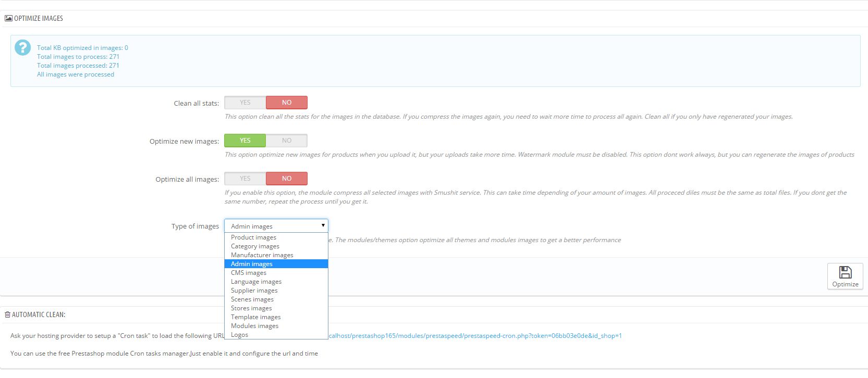Click the picture icon beside Optimize Images heading
Screen dimensions: 868x378
tap(8, 18)
